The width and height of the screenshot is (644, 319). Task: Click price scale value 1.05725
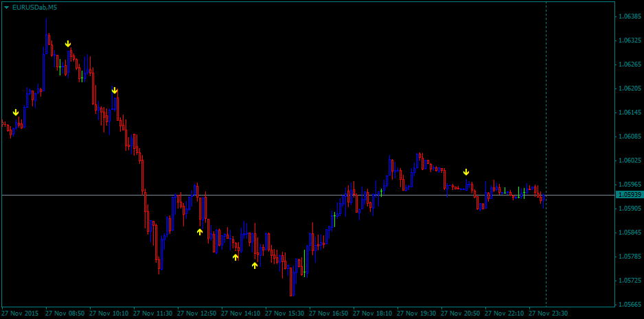coord(630,281)
